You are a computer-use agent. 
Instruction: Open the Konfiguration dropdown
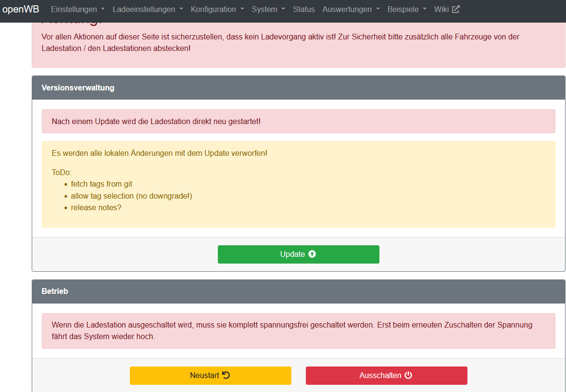(x=217, y=10)
